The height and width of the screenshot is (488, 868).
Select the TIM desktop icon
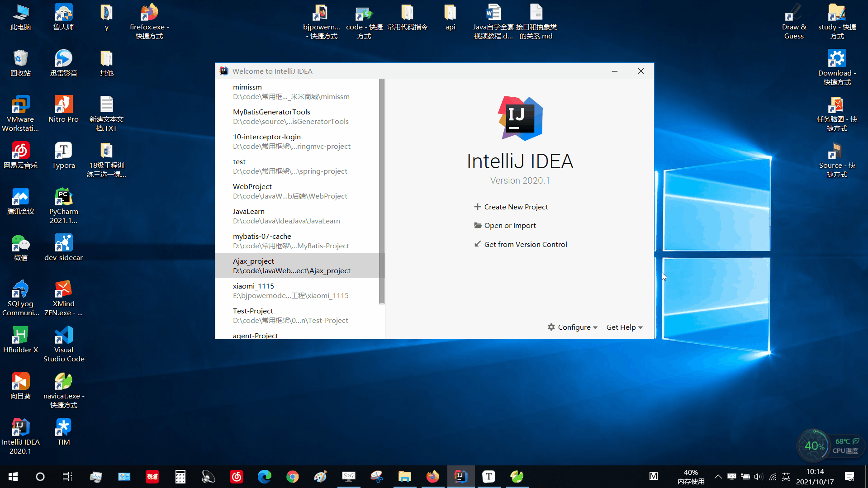[x=64, y=432]
